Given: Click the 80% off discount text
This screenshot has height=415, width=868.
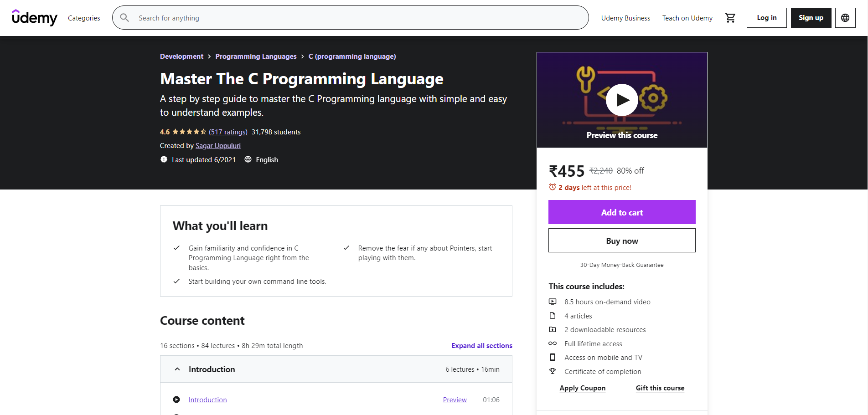Looking at the screenshot, I should click(x=630, y=171).
